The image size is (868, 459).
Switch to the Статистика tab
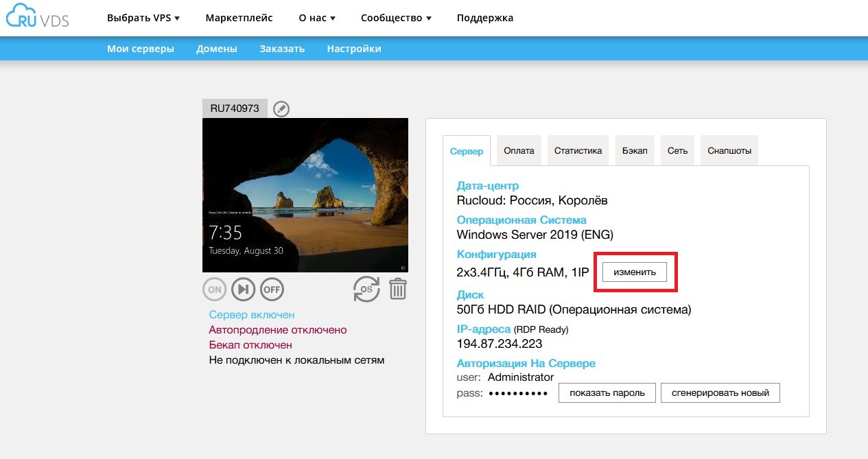click(578, 151)
